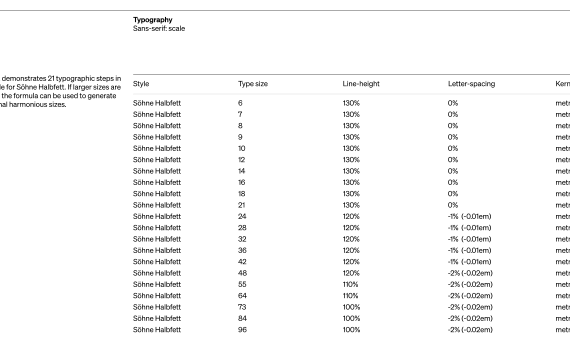The image size is (570, 360).
Task: Click letter-spacing -1% (-0.01em) for size 32
Action: [470, 239]
